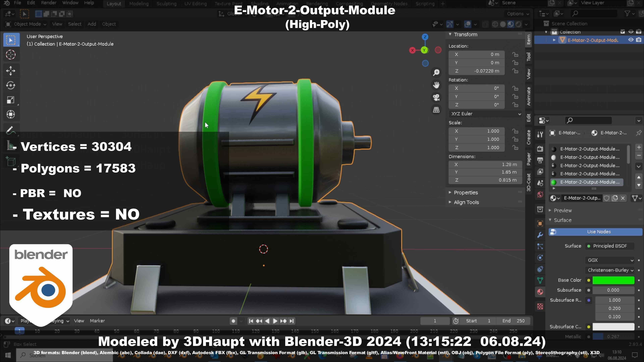The image size is (644, 362).
Task: Click the Location Z field -0.07228 m
Action: click(x=476, y=71)
